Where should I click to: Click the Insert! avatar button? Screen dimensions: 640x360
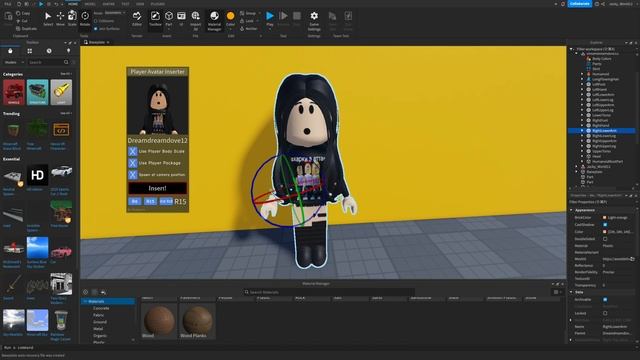pos(158,188)
